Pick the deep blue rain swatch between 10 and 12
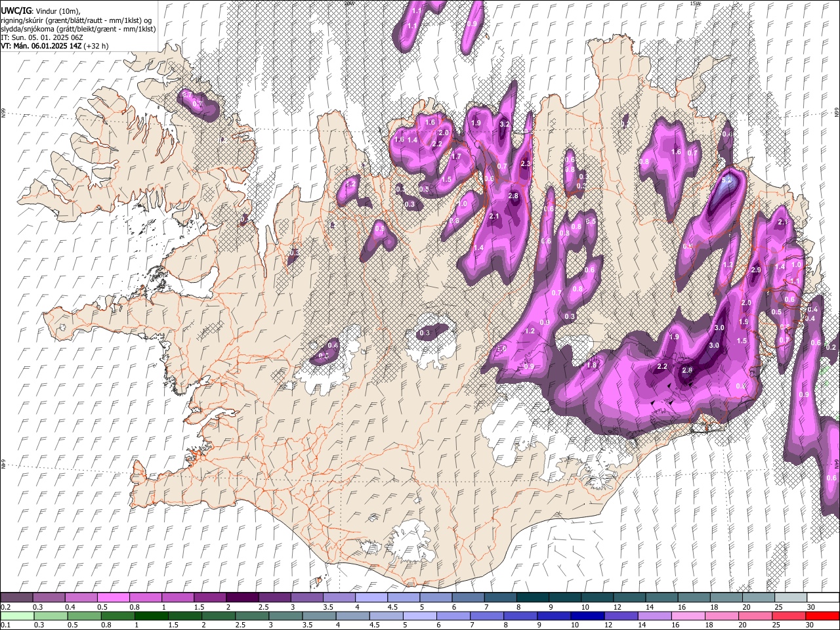The width and height of the screenshot is (840, 630). click(587, 616)
